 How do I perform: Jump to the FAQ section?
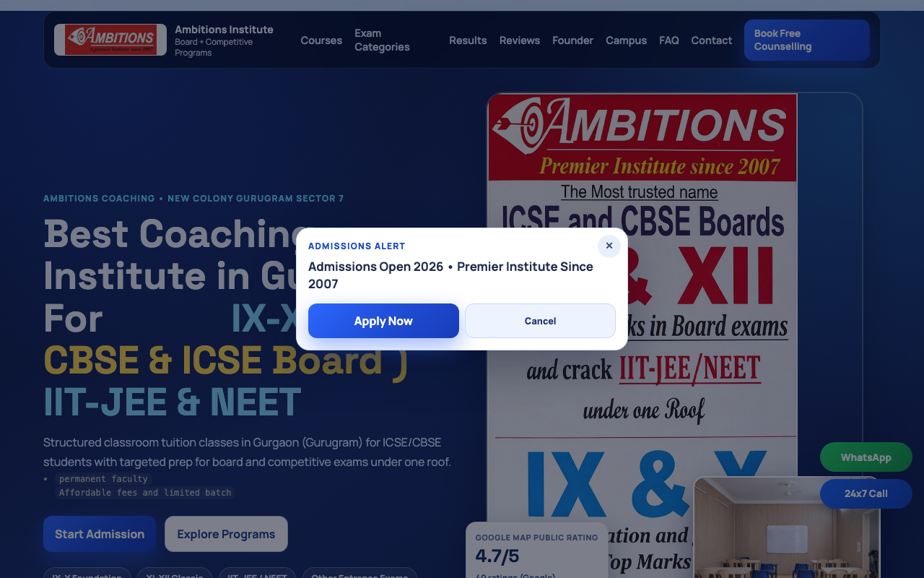pos(669,40)
